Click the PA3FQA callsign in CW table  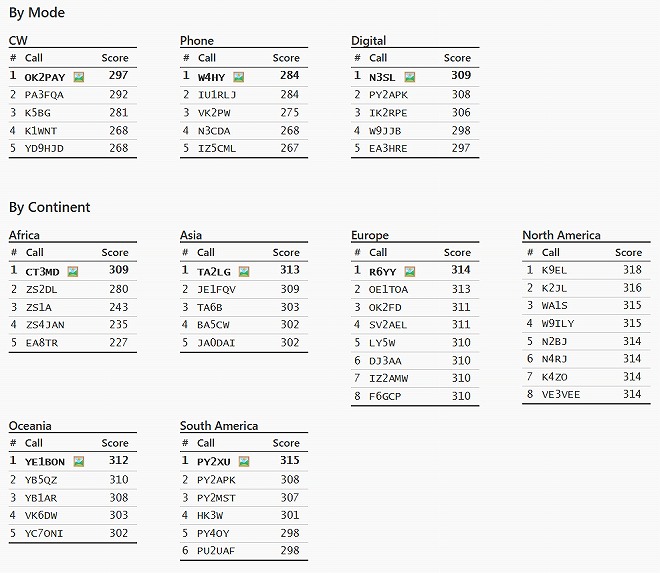click(44, 95)
